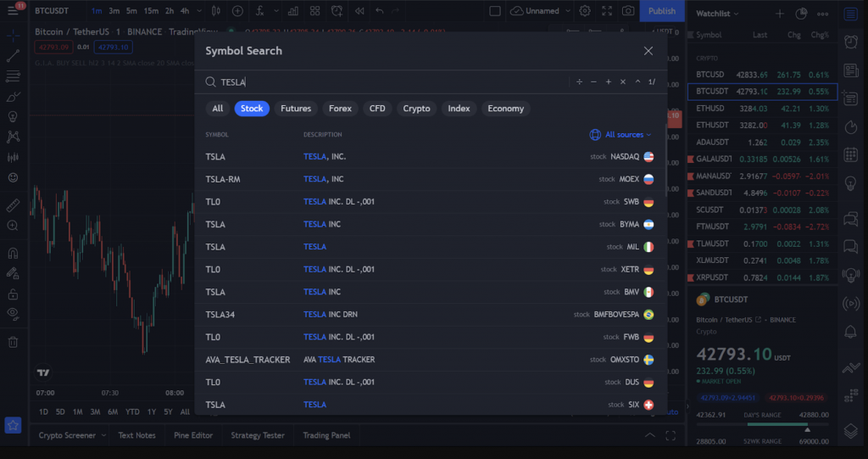This screenshot has width=868, height=459.
Task: Toggle the blue favorites star toolbar
Action: pos(13,425)
